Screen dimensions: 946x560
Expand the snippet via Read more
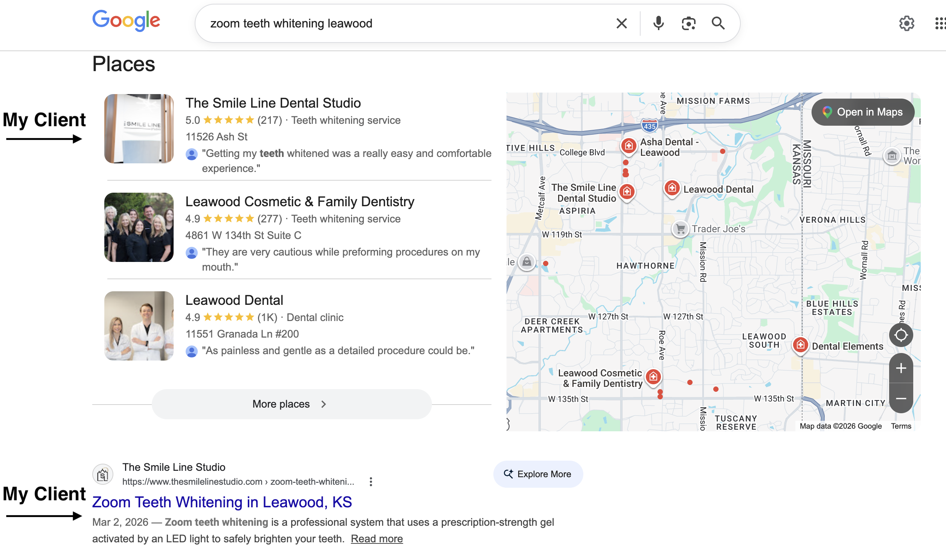coord(376,539)
